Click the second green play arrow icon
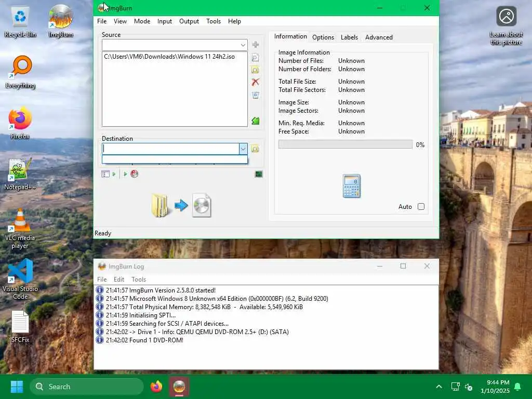Viewport: 532px width, 399px height. point(125,174)
